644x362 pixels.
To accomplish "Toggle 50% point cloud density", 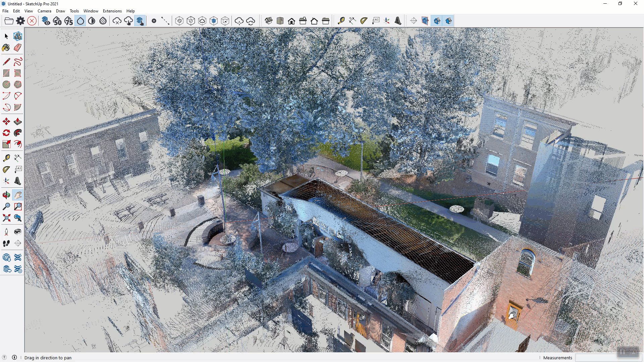I will (x=57, y=20).
